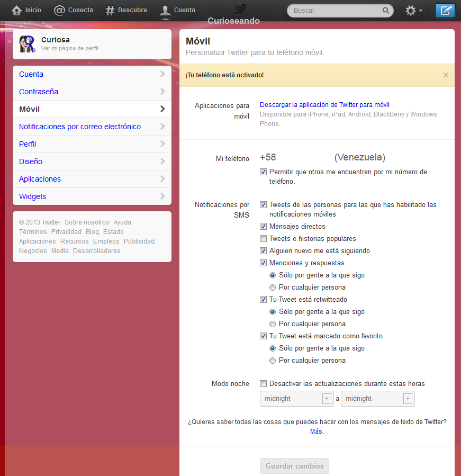Toggle find me by phone number checkbox
Viewport: 461px width, 476px height.
click(263, 172)
